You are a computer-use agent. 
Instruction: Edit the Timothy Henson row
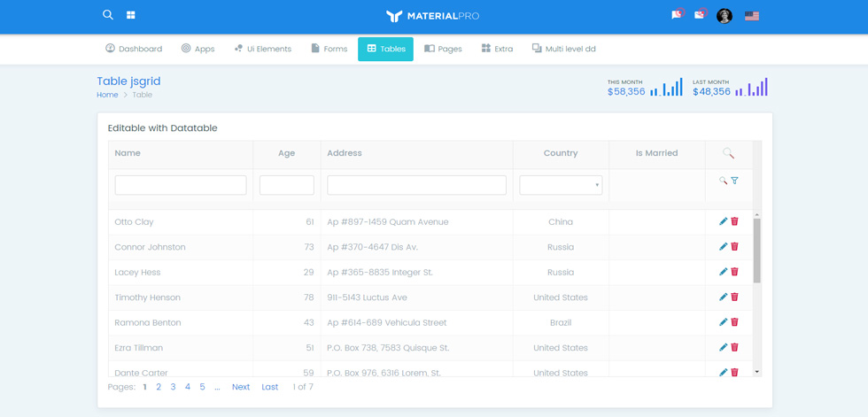pyautogui.click(x=723, y=297)
